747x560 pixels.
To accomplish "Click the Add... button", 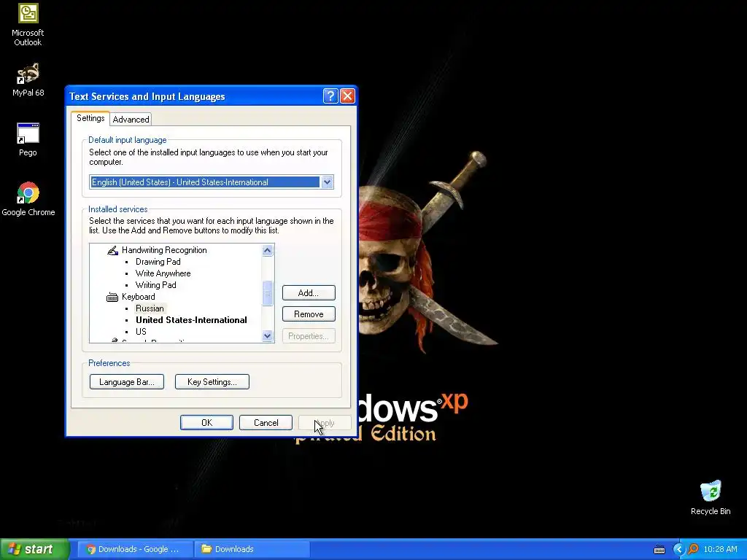I will (x=309, y=293).
